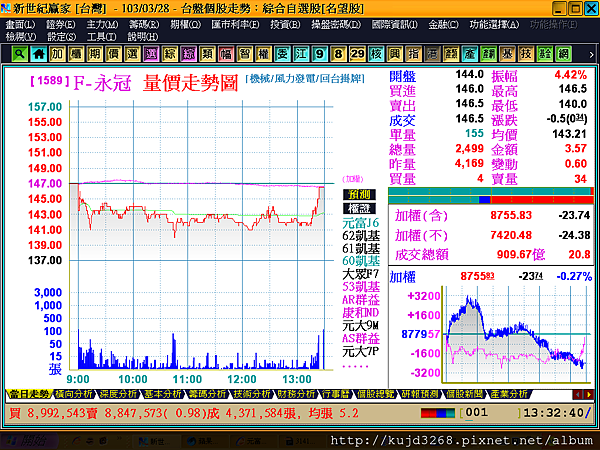This screenshot has width=600, height=450.
Task: Click the 智 toolbar button
Action: [245, 54]
